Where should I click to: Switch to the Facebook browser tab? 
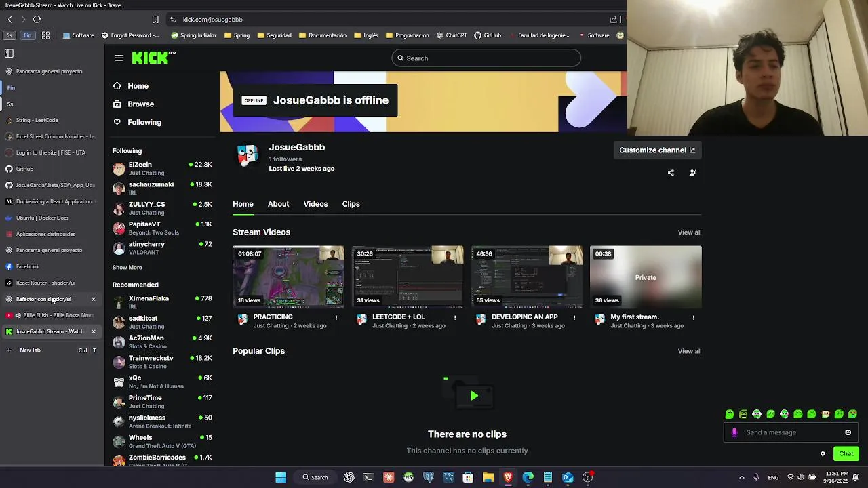tap(51, 266)
